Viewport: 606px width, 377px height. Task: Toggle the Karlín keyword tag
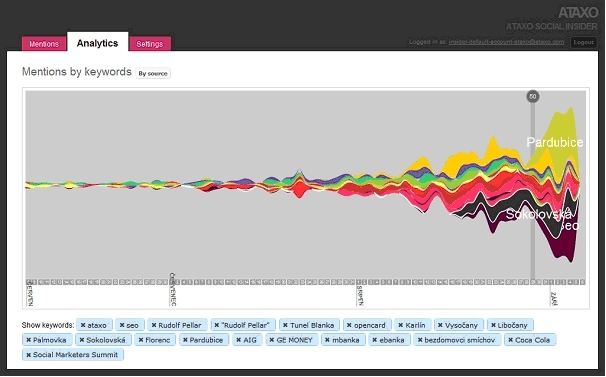412,325
